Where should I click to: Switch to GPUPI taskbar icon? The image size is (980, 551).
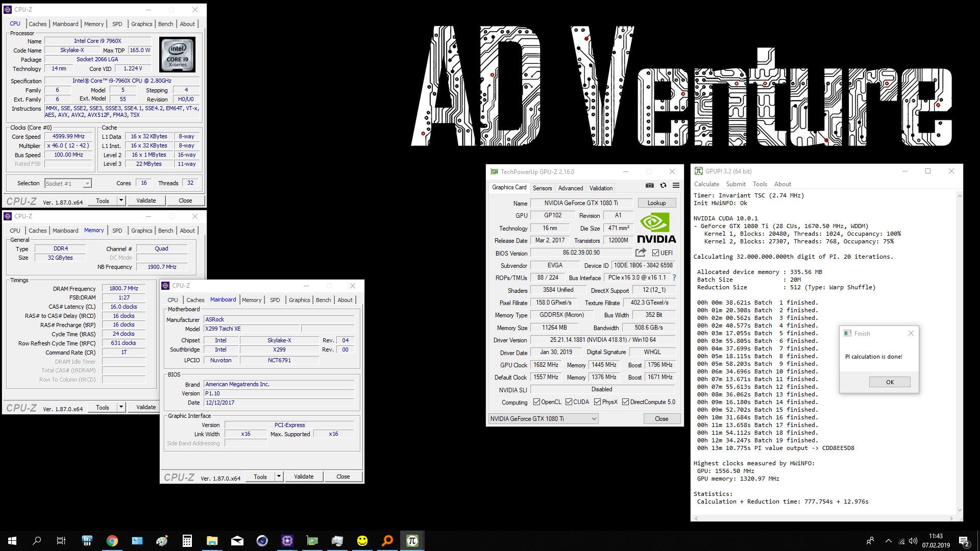412,541
